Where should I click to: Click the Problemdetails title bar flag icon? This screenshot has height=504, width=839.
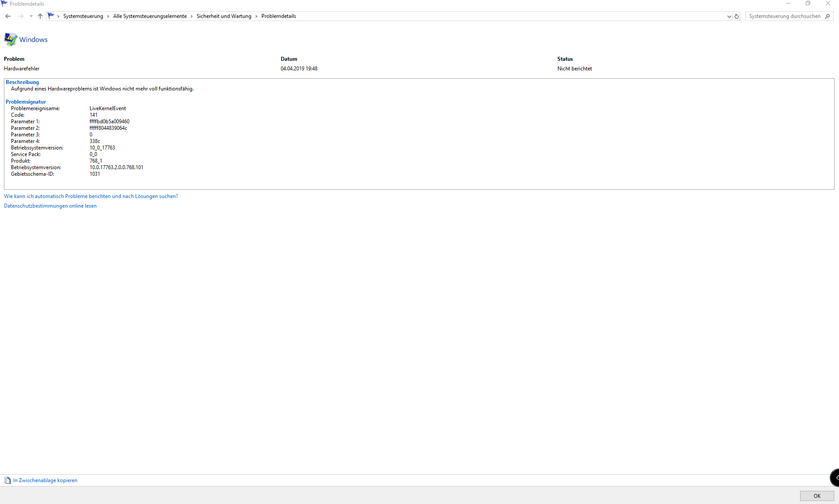pos(4,3)
